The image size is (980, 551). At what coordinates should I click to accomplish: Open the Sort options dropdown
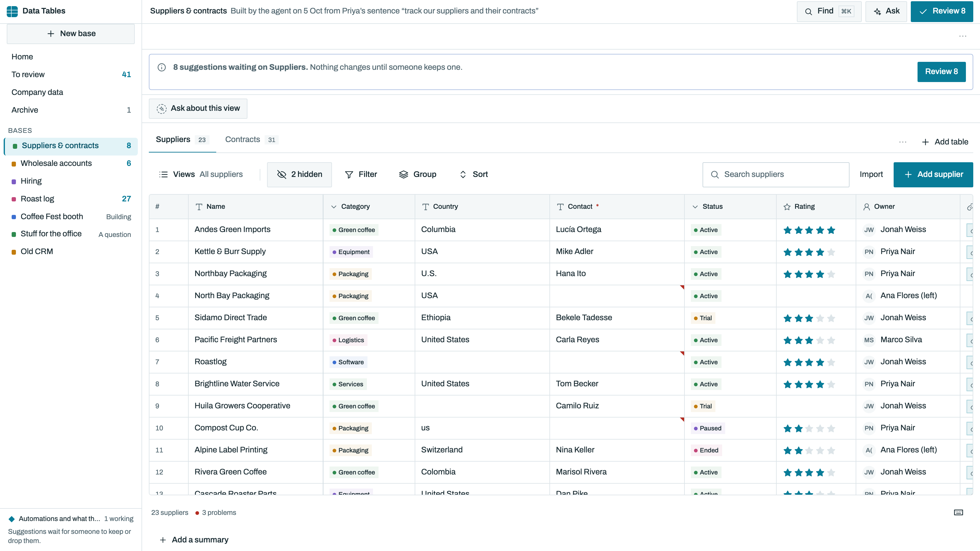(474, 174)
